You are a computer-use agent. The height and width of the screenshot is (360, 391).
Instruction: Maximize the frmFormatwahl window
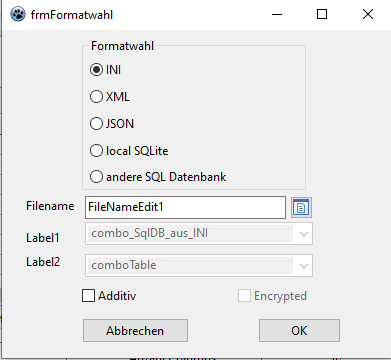click(x=322, y=14)
